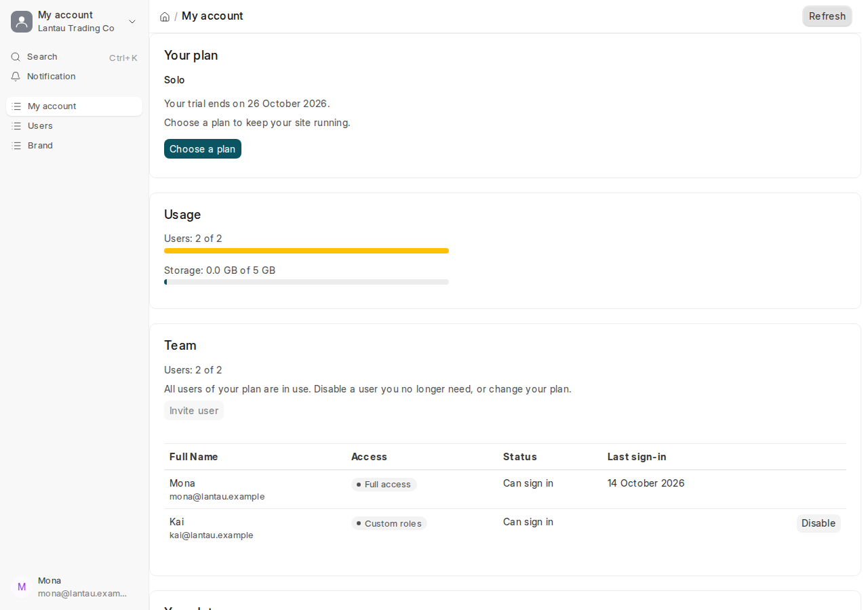Click Lantau Trading Co company name
Screen dimensions: 868x610
click(76, 28)
